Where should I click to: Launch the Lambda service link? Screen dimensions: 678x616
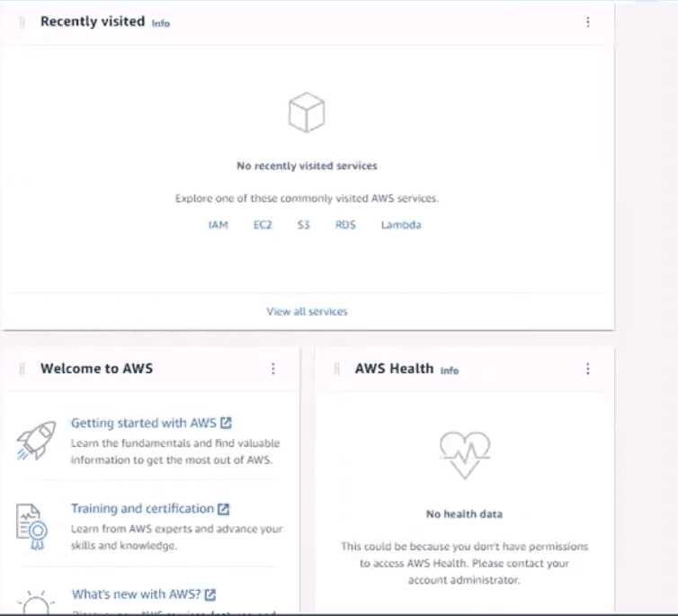pyautogui.click(x=400, y=225)
